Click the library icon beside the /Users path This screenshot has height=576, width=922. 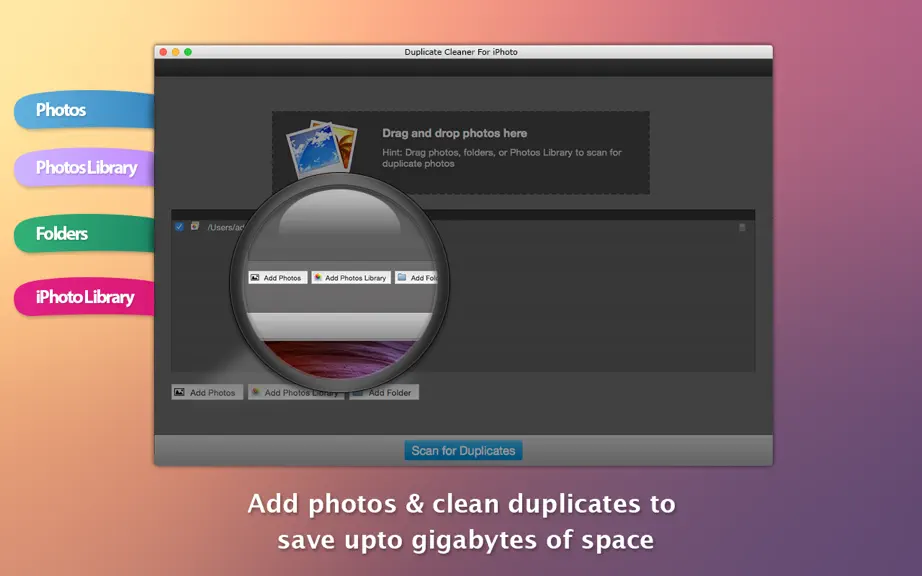tap(195, 226)
